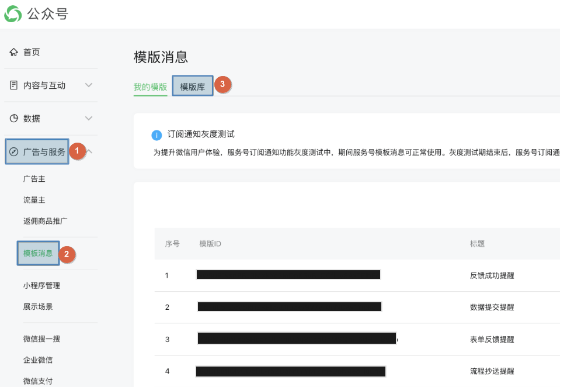The image size is (588, 387).
Task: Click the document icon beside 内容与互动
Action: pyautogui.click(x=14, y=85)
